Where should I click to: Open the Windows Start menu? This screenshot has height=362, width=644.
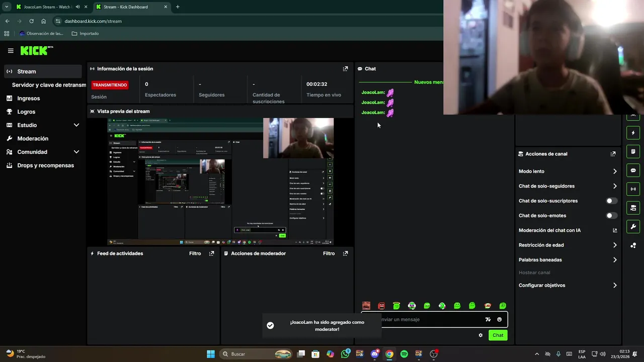[x=211, y=354]
